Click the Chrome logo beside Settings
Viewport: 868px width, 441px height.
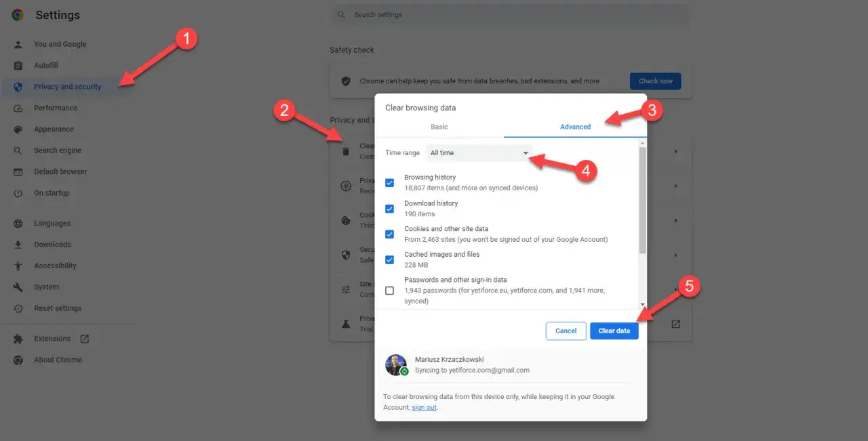coord(18,15)
